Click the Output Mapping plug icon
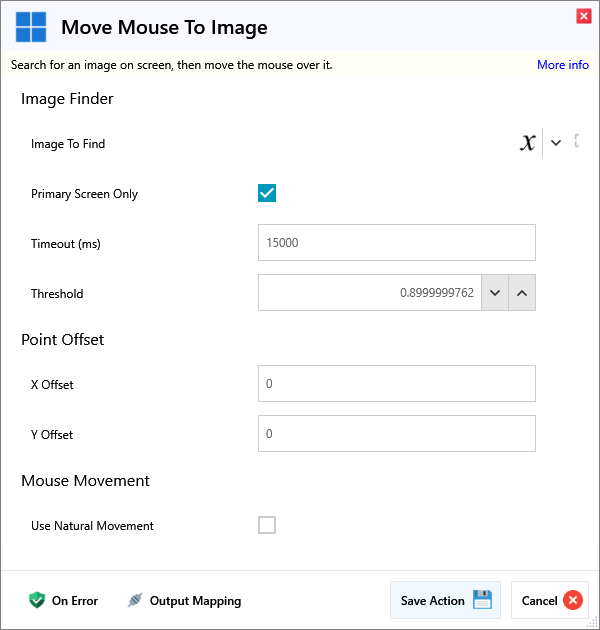Screen dimensions: 600x630 click(135, 601)
